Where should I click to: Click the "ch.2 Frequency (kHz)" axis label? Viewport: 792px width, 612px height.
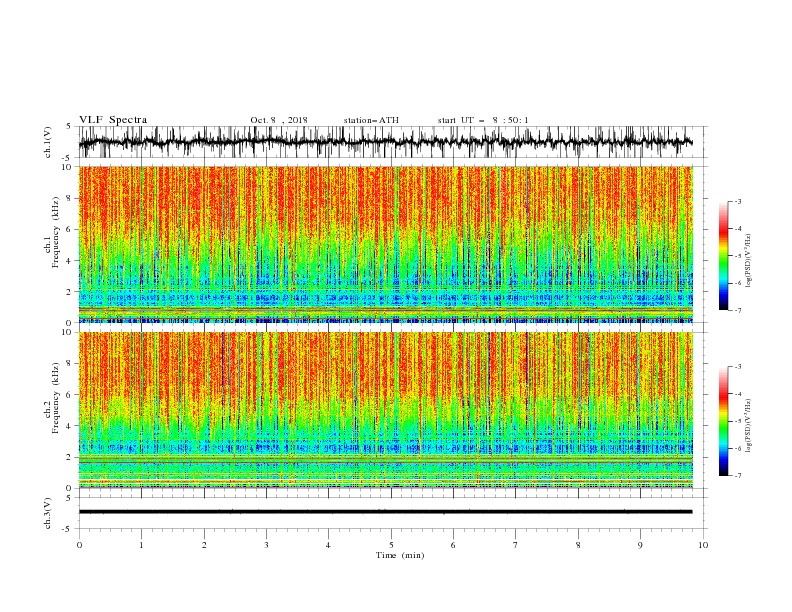pos(52,397)
